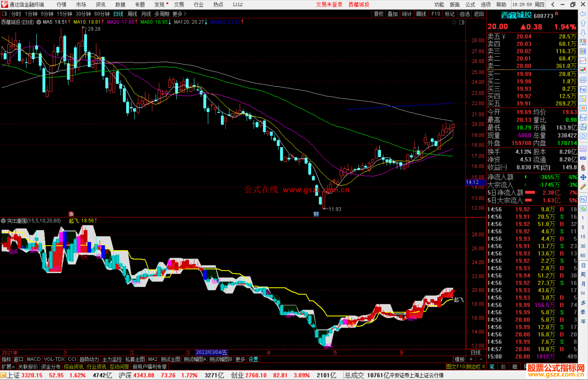
Task: Open the candlestick chart icon in sidebar
Action: tap(583, 70)
